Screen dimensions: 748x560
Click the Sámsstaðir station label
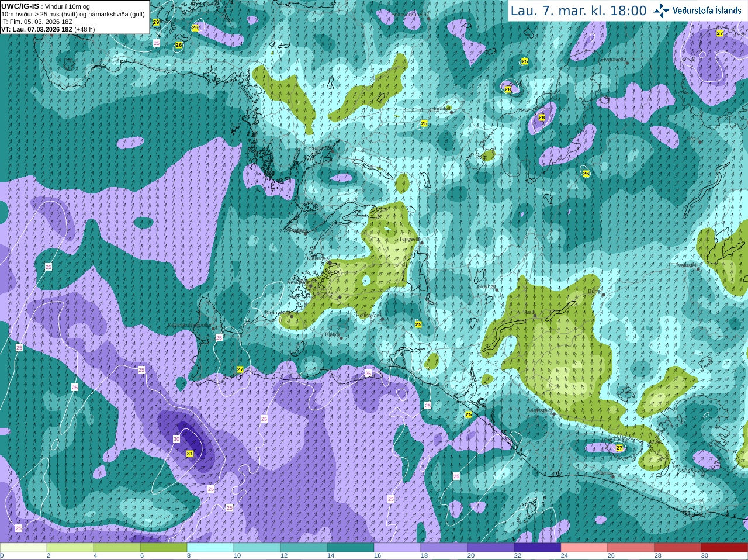click(539, 410)
